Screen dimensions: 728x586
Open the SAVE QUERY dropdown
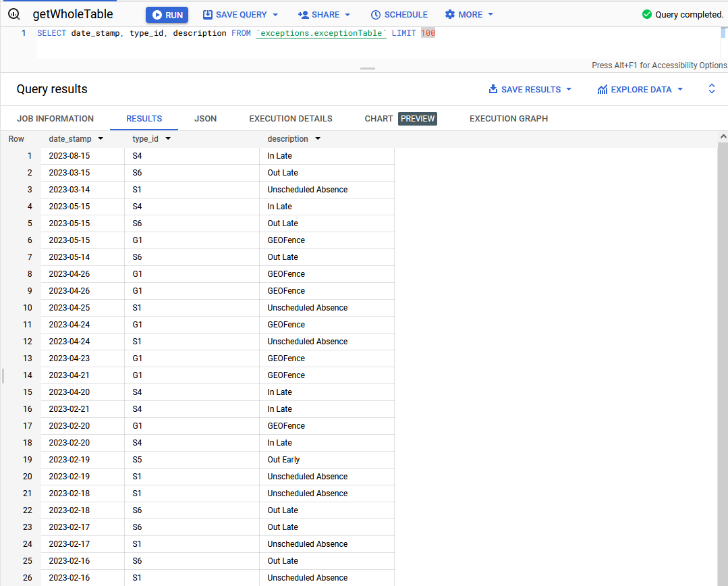pos(241,15)
